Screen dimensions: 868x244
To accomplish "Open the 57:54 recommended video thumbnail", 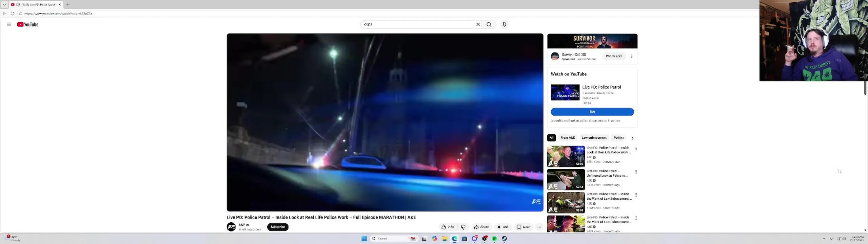I will (x=566, y=180).
